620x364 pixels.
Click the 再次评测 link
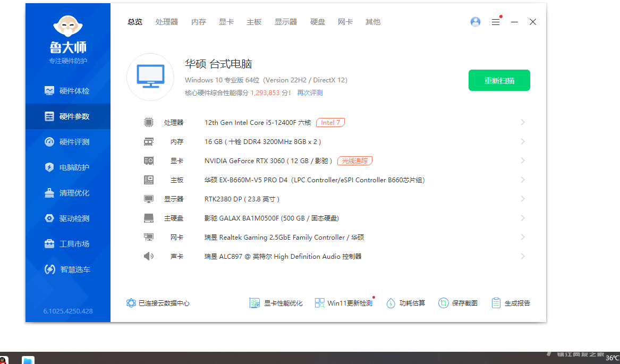click(310, 93)
